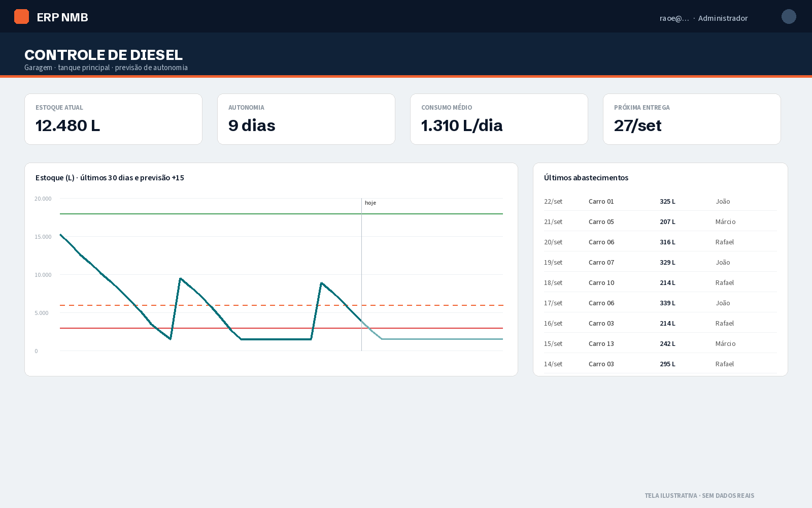Click the 339 L volume value
The width and height of the screenshot is (812, 508).
pyautogui.click(x=667, y=303)
